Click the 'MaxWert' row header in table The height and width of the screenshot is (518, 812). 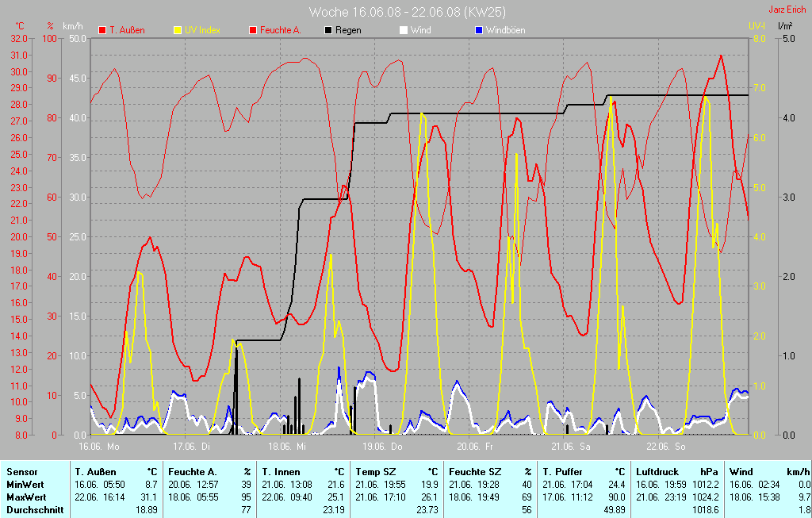tap(26, 497)
